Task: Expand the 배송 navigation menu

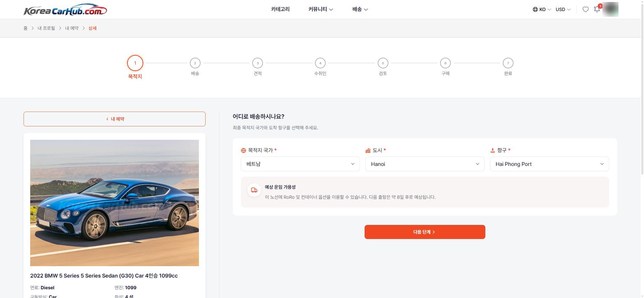Action: tap(360, 9)
